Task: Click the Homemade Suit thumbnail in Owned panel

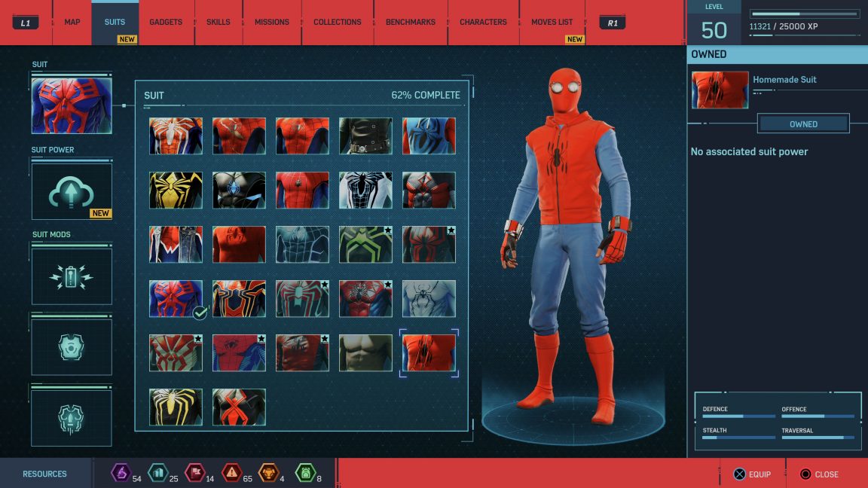Action: click(x=720, y=90)
